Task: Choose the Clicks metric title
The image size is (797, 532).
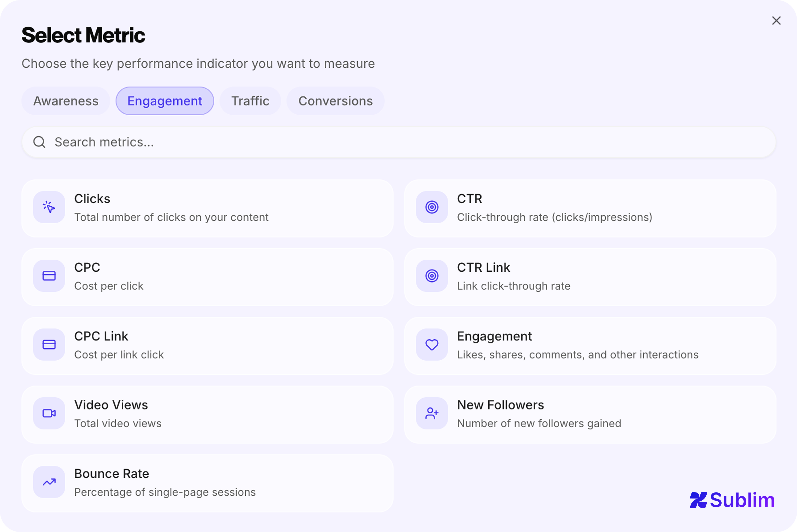Action: (92, 199)
